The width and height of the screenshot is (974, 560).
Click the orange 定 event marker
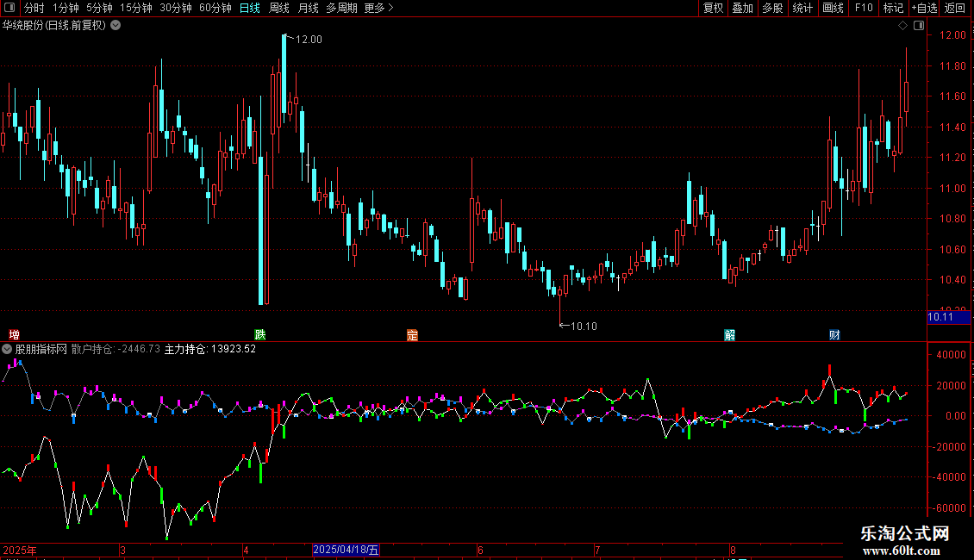click(x=413, y=335)
